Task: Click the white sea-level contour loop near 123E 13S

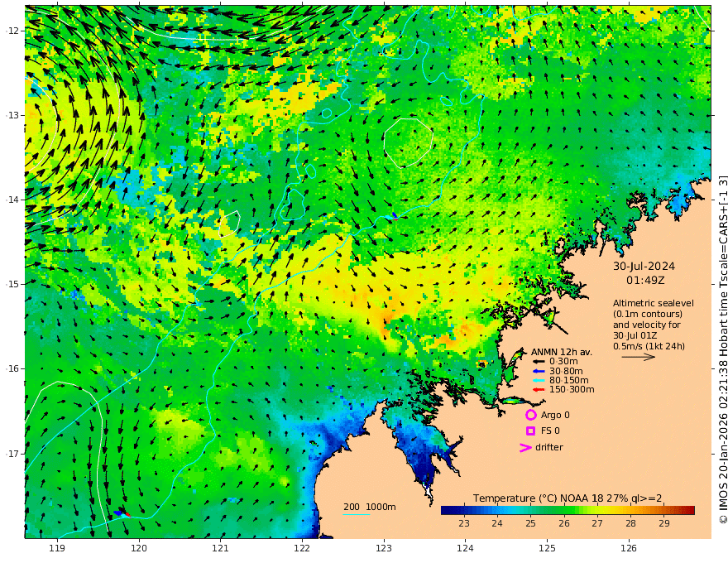Action: [x=409, y=142]
